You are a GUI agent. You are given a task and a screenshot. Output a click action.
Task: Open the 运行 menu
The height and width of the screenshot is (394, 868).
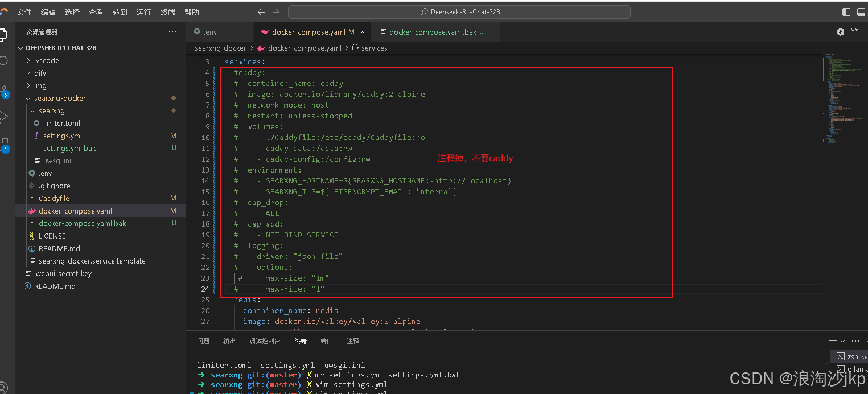(144, 12)
